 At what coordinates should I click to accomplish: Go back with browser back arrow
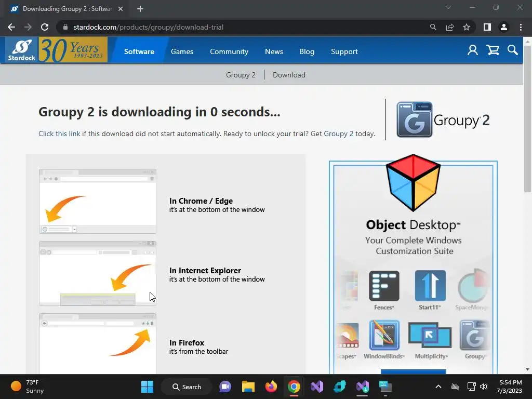tap(11, 27)
